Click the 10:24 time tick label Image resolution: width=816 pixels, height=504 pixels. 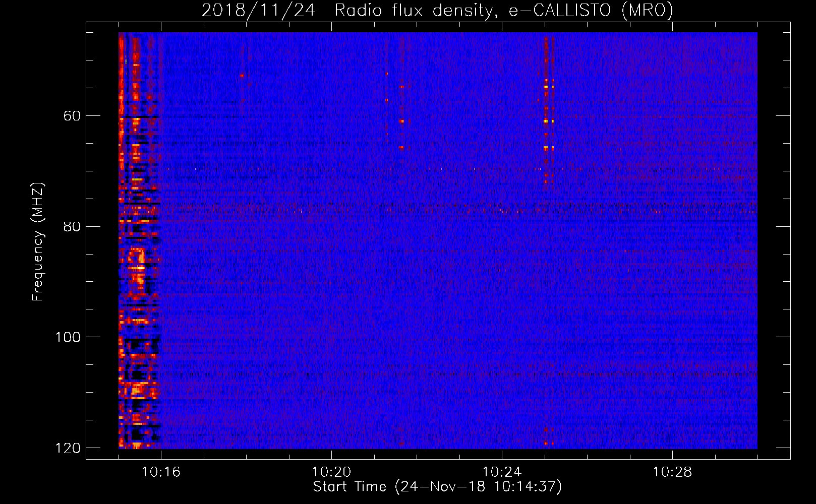click(x=502, y=472)
